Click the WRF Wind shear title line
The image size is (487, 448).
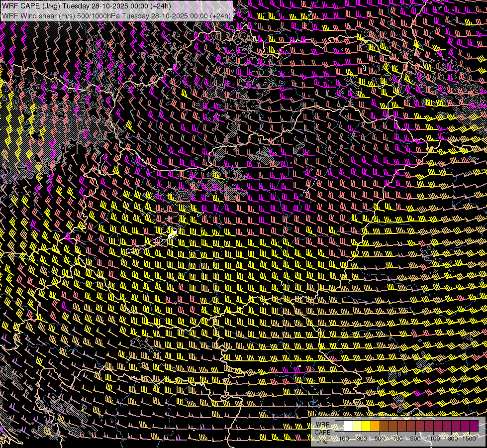116,15
